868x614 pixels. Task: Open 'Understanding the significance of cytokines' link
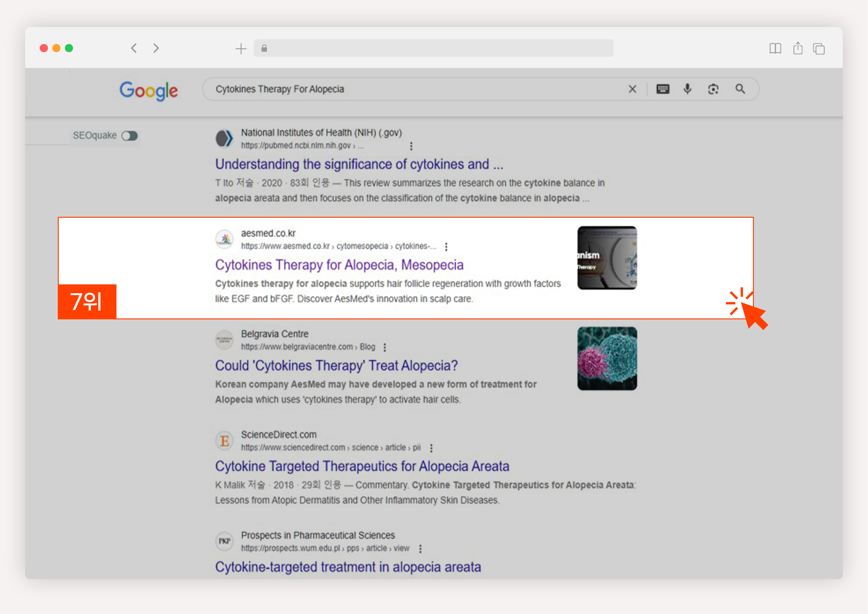(x=359, y=164)
